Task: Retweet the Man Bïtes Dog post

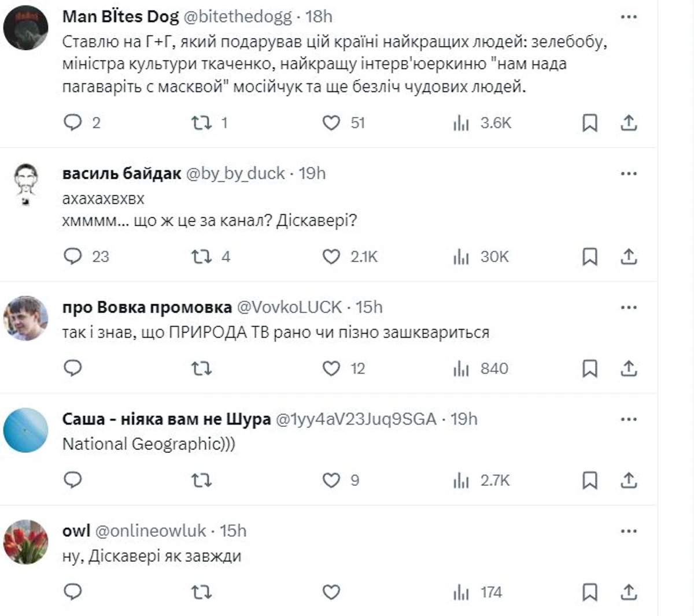Action: click(201, 123)
